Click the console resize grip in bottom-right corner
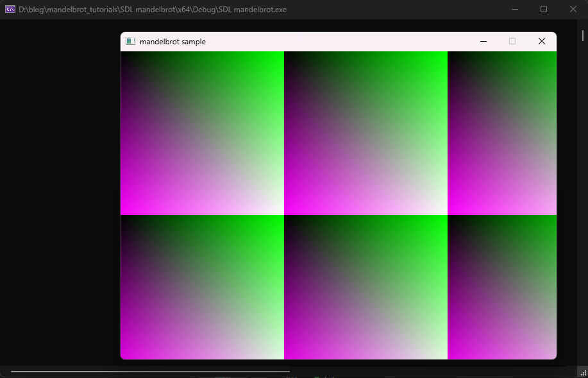 click(x=583, y=373)
